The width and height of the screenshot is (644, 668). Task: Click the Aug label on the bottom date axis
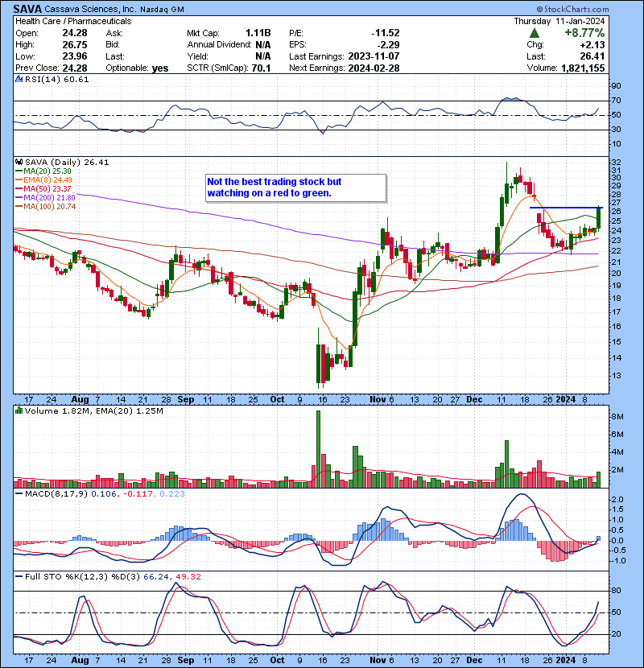click(80, 660)
